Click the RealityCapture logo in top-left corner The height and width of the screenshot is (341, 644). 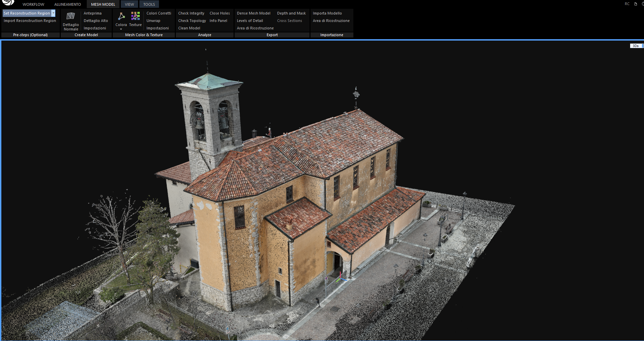coord(8,3)
